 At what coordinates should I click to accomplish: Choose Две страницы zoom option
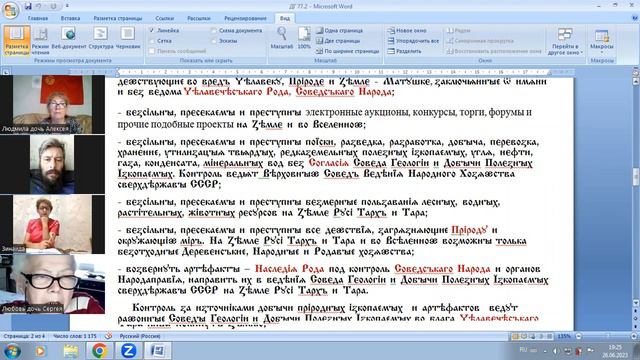tap(338, 41)
